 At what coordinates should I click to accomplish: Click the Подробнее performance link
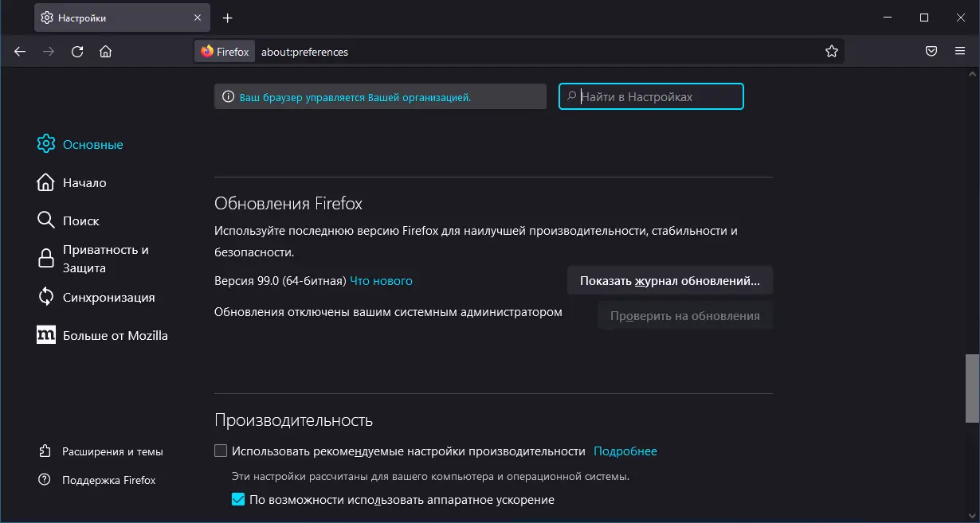[625, 451]
